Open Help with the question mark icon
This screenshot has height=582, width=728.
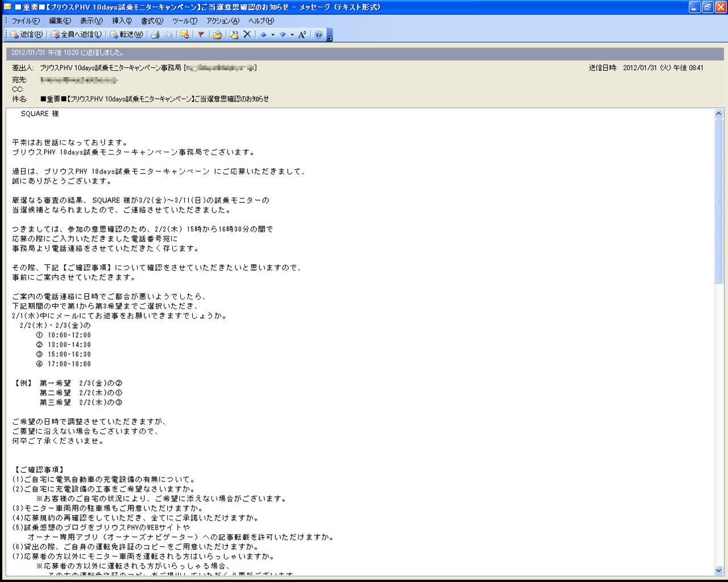[x=318, y=35]
